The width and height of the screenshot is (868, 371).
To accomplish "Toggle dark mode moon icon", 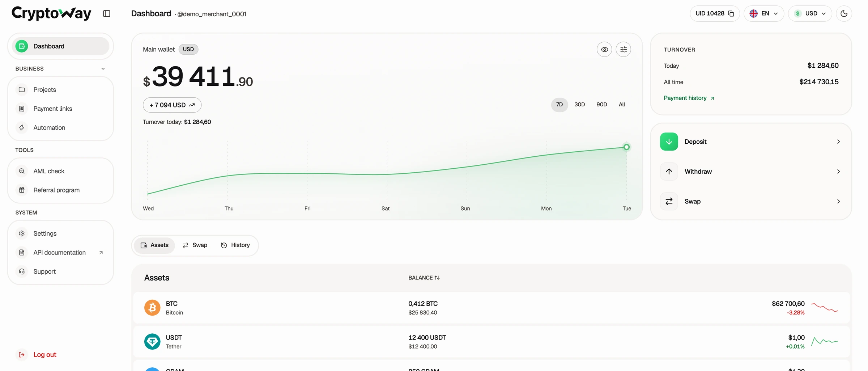I will tap(844, 14).
